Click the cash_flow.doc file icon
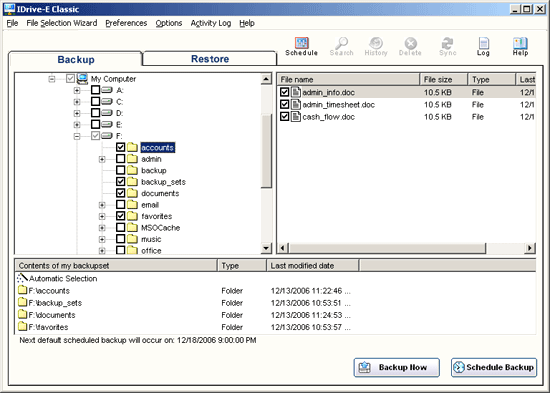This screenshot has width=550, height=393. [296, 116]
